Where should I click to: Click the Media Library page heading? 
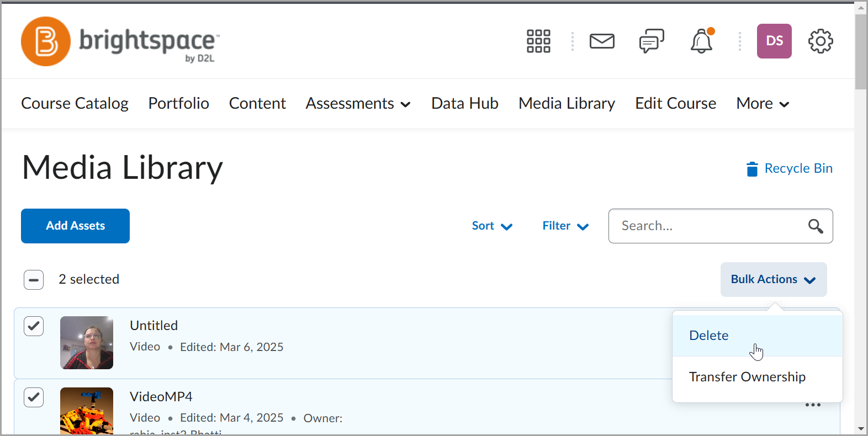(123, 168)
